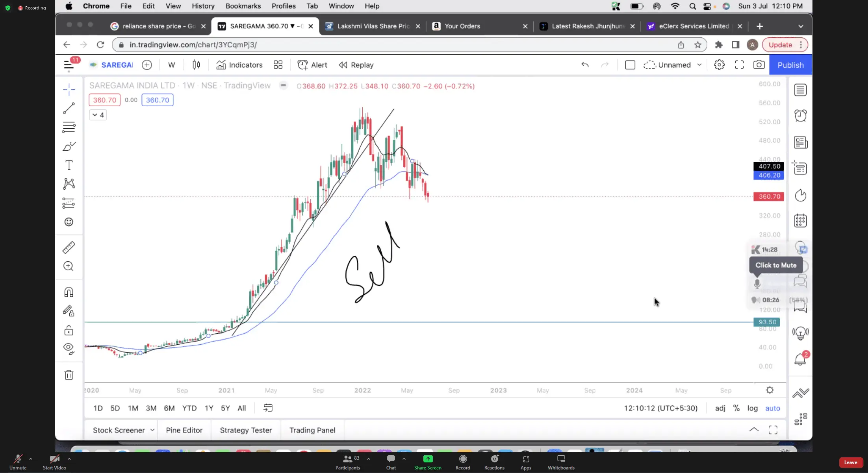Collapse the indicator legend showing 4
The width and height of the screenshot is (868, 473).
click(x=98, y=115)
